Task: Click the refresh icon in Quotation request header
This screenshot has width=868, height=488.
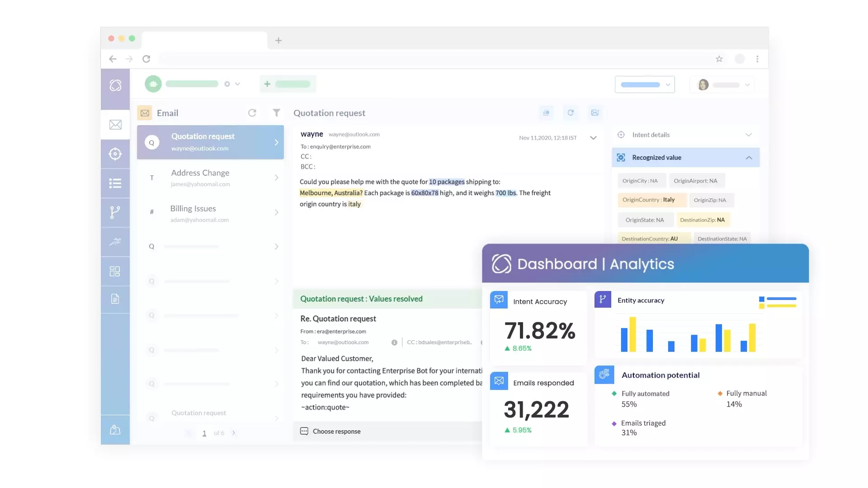Action: point(571,113)
